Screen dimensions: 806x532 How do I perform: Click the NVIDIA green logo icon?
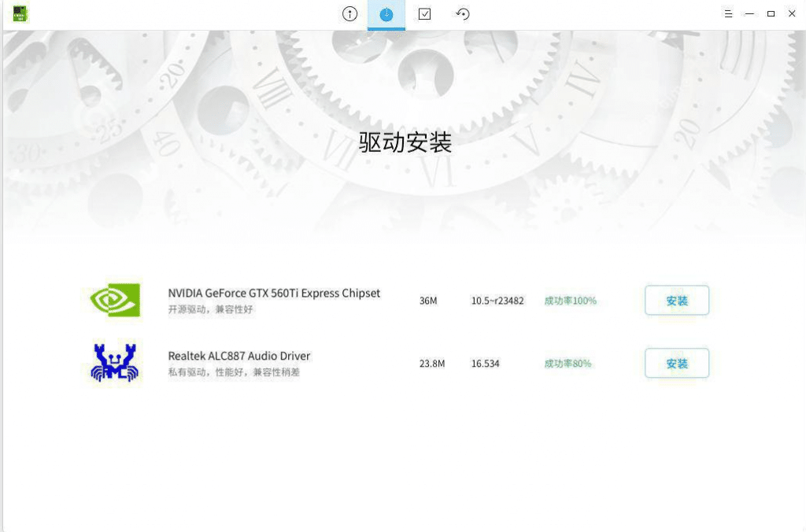point(115,300)
